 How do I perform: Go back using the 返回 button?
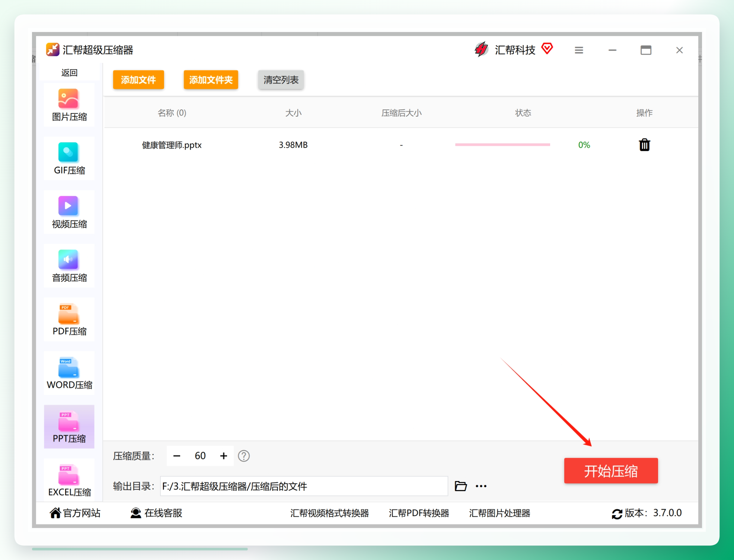[x=69, y=73]
